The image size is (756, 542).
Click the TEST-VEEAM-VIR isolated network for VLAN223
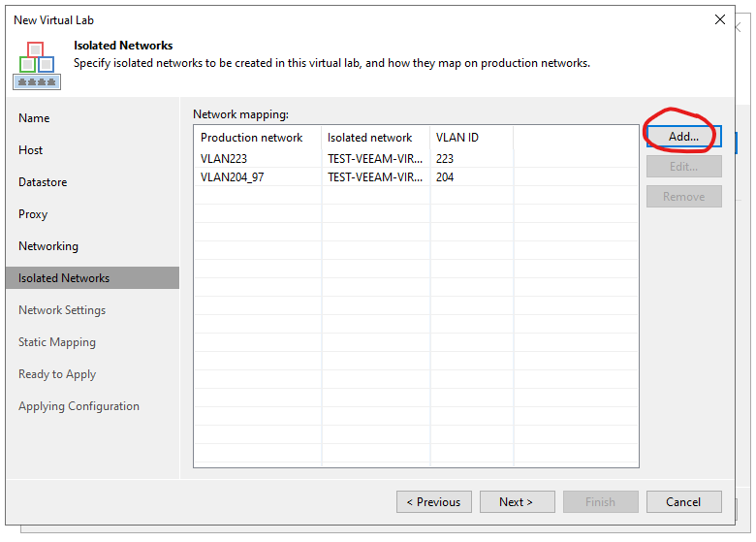click(x=375, y=159)
